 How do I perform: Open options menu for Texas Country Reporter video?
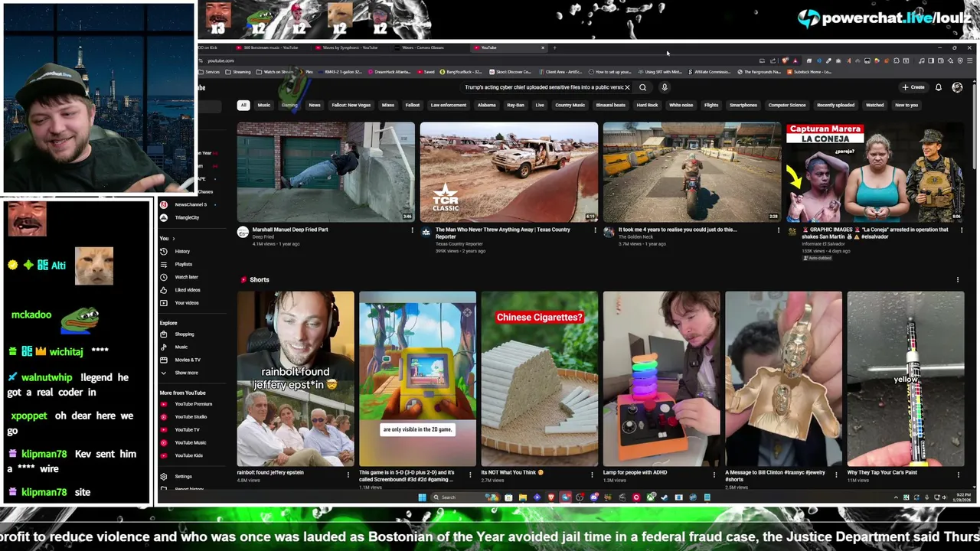[x=595, y=230]
